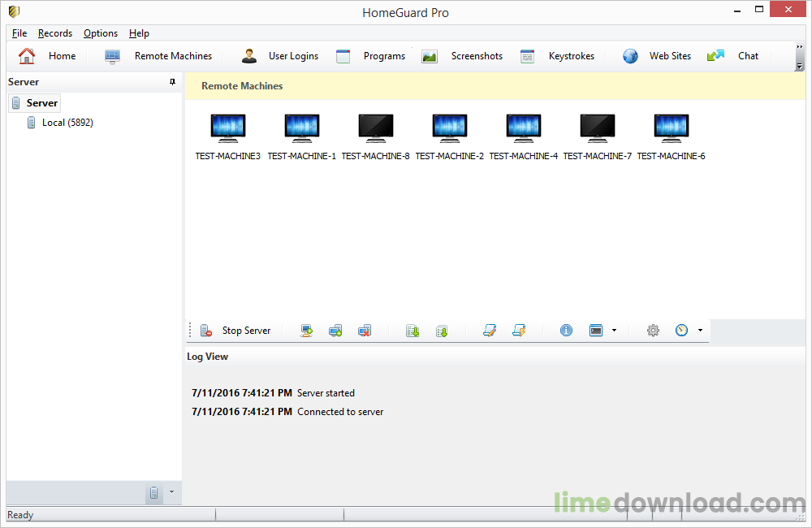Click the first download records icon
The image size is (812, 528).
412,330
